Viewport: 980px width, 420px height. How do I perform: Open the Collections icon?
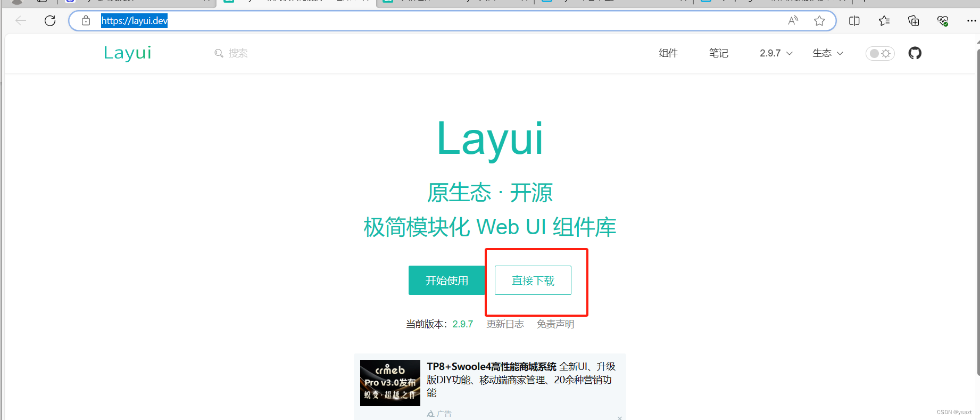(x=913, y=21)
